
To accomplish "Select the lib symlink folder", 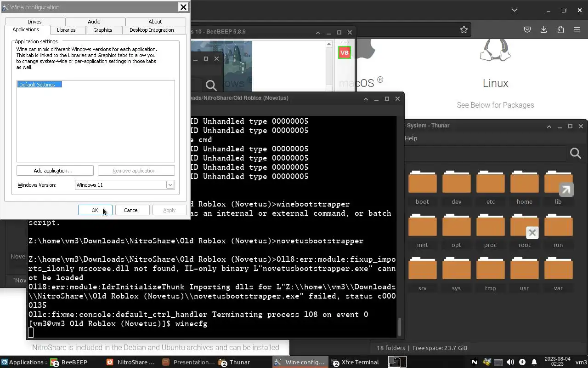I will pyautogui.click(x=558, y=182).
